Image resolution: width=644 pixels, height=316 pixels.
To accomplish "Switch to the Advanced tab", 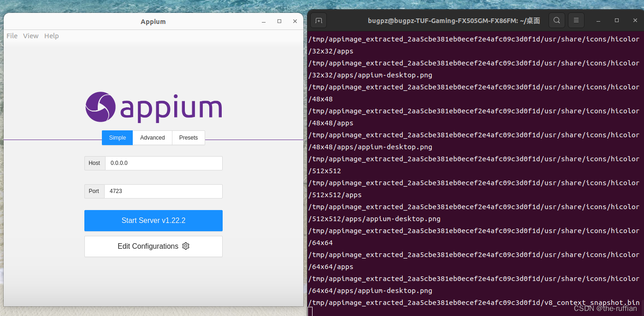I will tap(153, 138).
